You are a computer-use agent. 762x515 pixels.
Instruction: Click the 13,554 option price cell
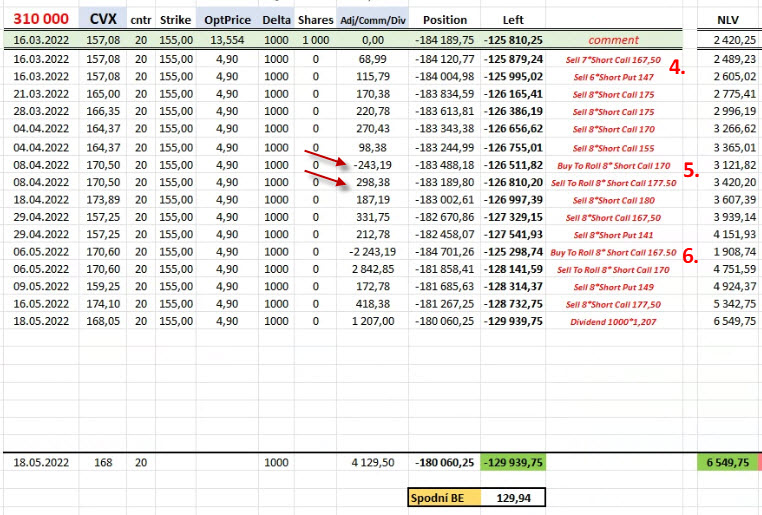click(227, 39)
